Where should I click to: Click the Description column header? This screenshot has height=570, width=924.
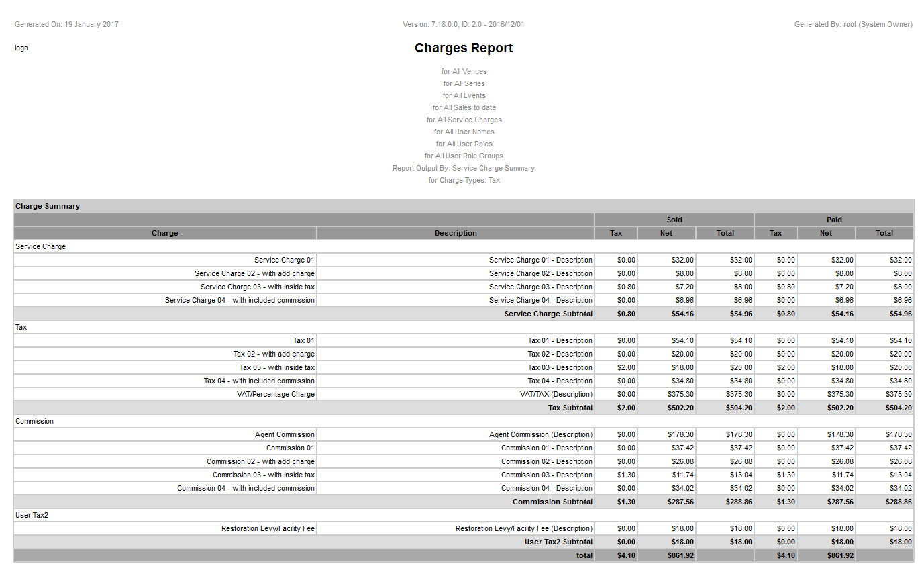[456, 233]
